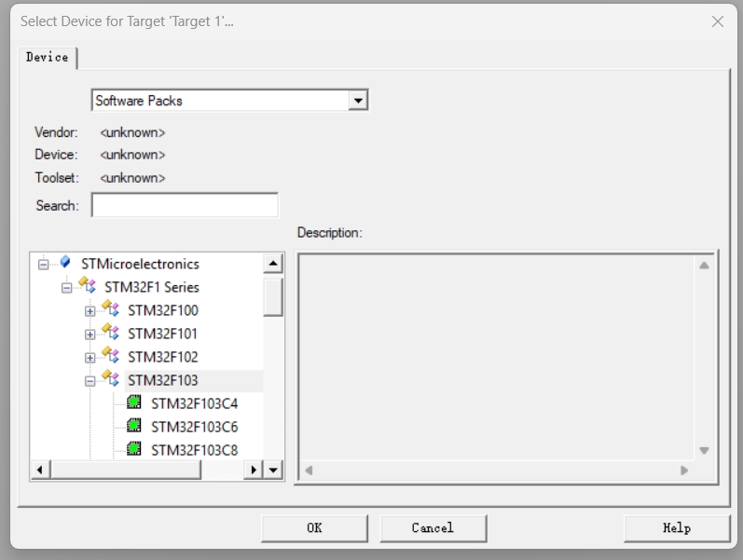Screen dimensions: 743x560
Task: Select the STMicroelectronics tree entry
Action: point(140,264)
